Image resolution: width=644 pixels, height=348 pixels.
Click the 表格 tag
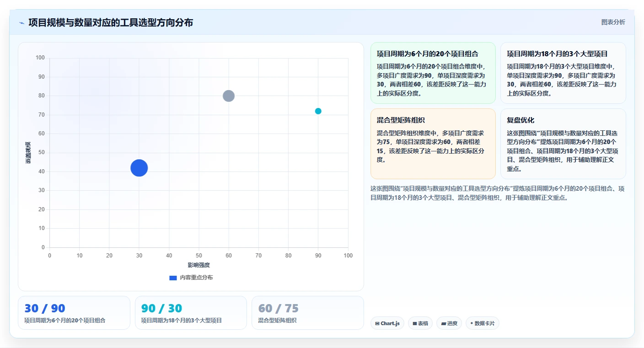[420, 323]
